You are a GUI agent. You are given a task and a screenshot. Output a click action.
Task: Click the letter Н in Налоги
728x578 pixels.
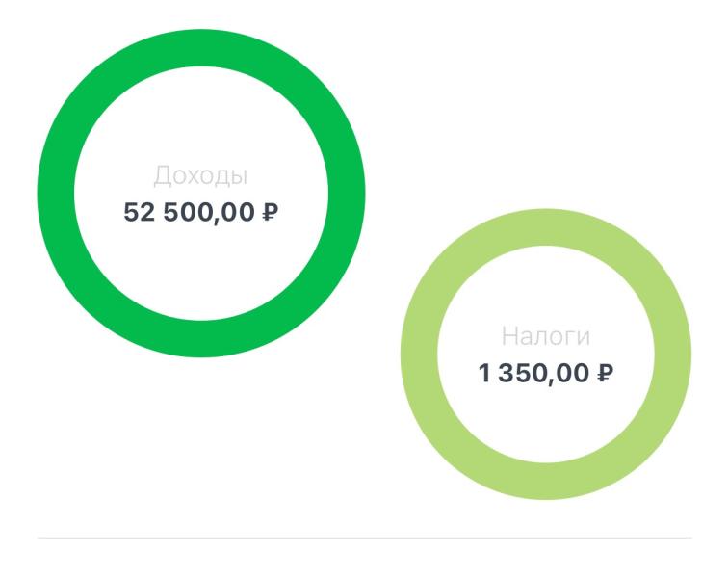pyautogui.click(x=509, y=336)
